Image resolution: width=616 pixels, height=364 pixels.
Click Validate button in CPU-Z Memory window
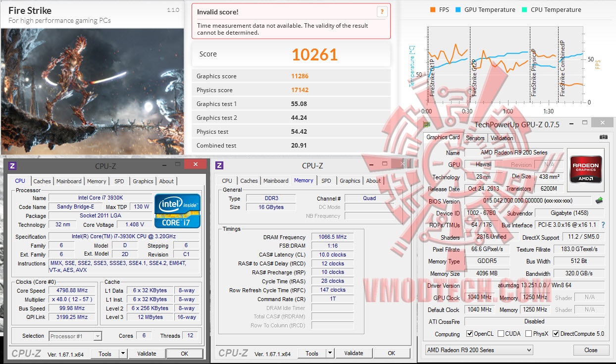(354, 353)
